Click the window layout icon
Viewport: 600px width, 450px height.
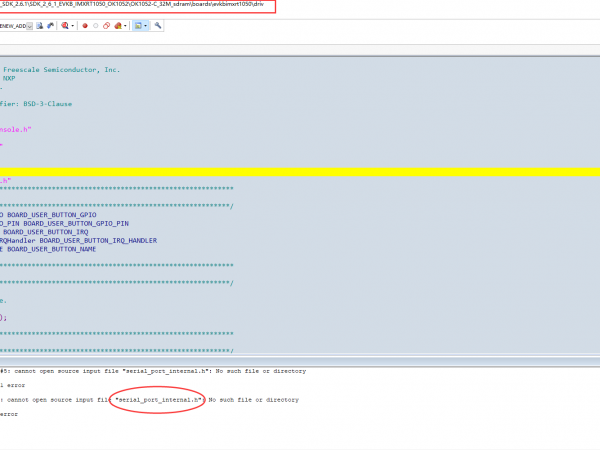pyautogui.click(x=137, y=26)
